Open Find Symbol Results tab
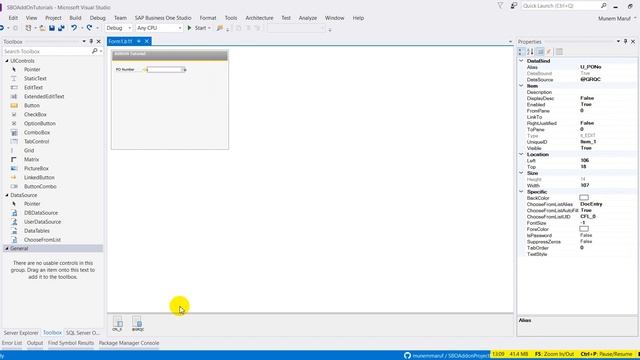640x360 pixels. click(71, 343)
